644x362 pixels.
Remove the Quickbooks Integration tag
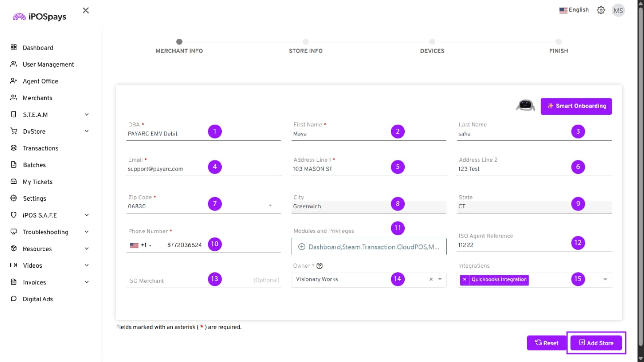(465, 280)
